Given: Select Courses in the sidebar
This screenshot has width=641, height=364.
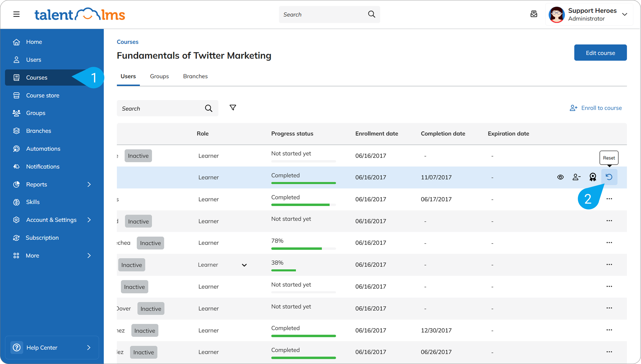Looking at the screenshot, I should click(x=52, y=77).
